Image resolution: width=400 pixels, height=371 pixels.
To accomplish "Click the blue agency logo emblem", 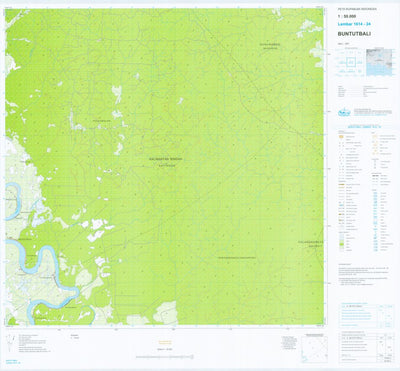I will click(344, 112).
